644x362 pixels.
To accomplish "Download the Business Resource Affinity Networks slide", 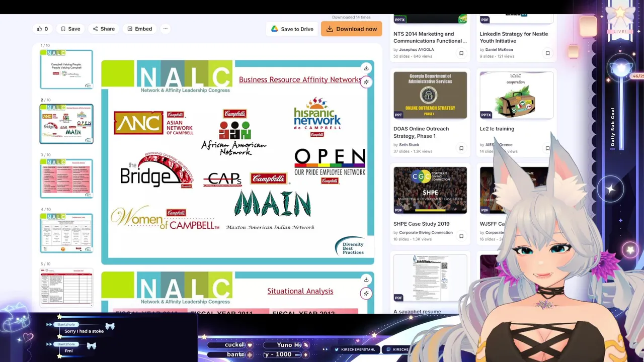I will tap(366, 68).
